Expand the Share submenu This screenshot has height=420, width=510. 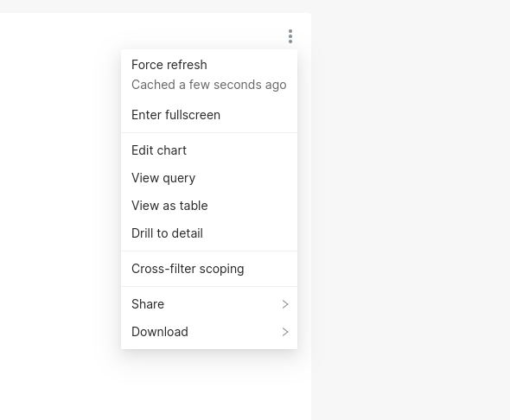point(209,304)
